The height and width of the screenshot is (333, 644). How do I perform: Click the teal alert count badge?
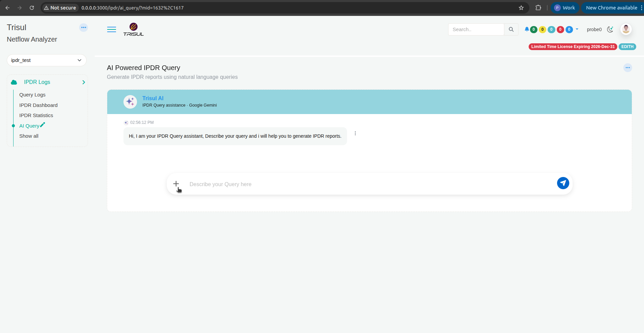point(551,29)
